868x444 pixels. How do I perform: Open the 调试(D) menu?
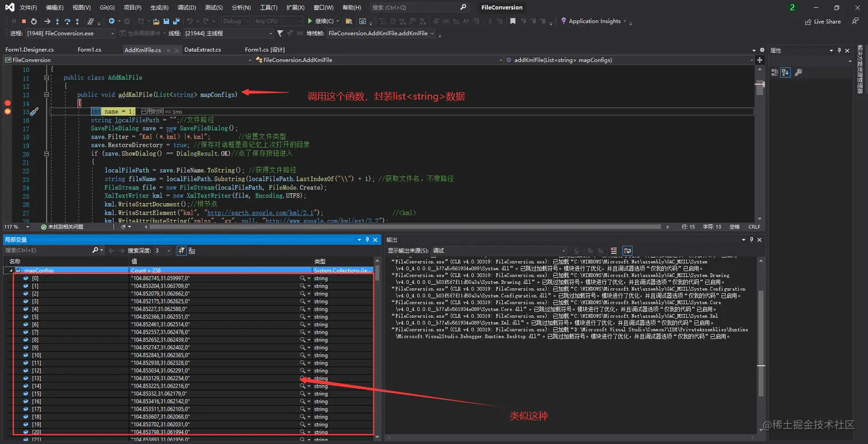click(187, 7)
